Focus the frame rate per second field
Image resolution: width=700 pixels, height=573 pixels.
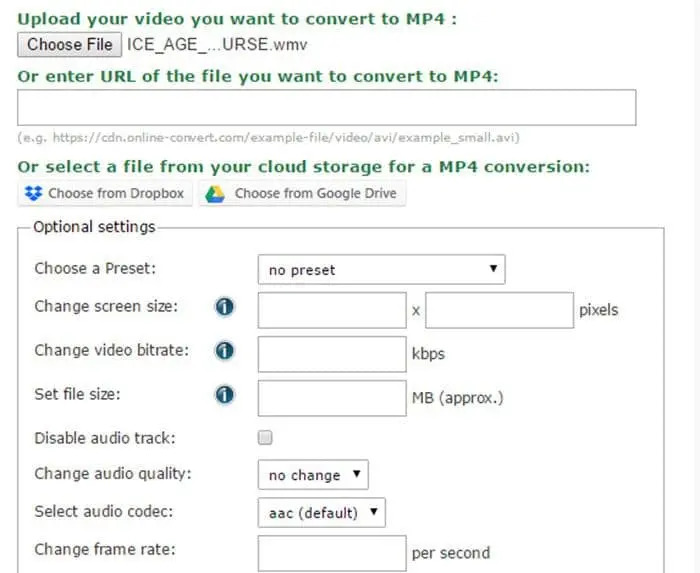pos(332,553)
